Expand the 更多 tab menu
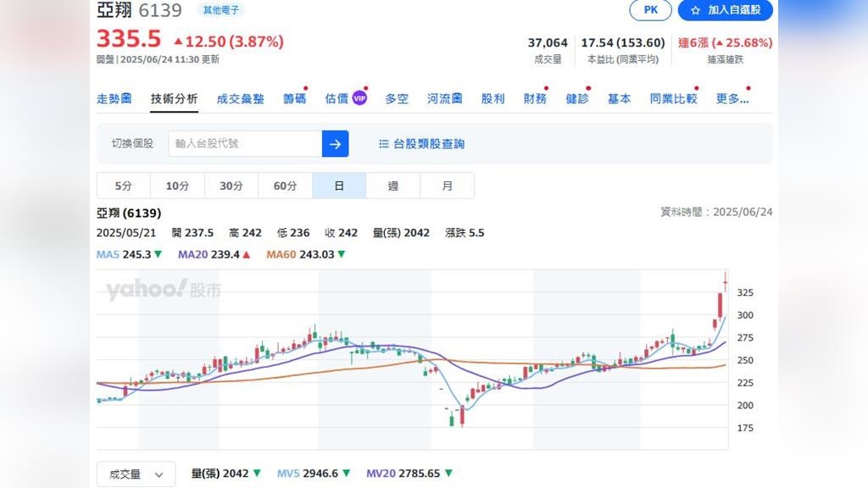The height and width of the screenshot is (488, 868). click(x=732, y=98)
